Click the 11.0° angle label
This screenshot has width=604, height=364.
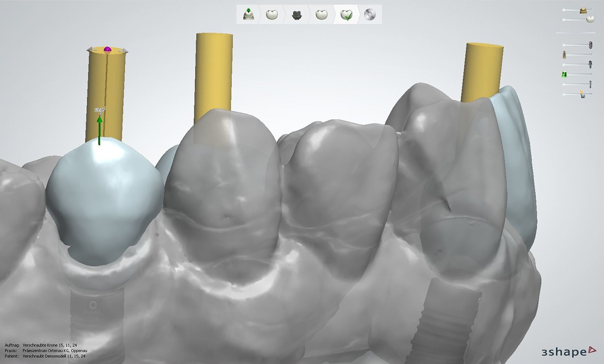click(99, 111)
